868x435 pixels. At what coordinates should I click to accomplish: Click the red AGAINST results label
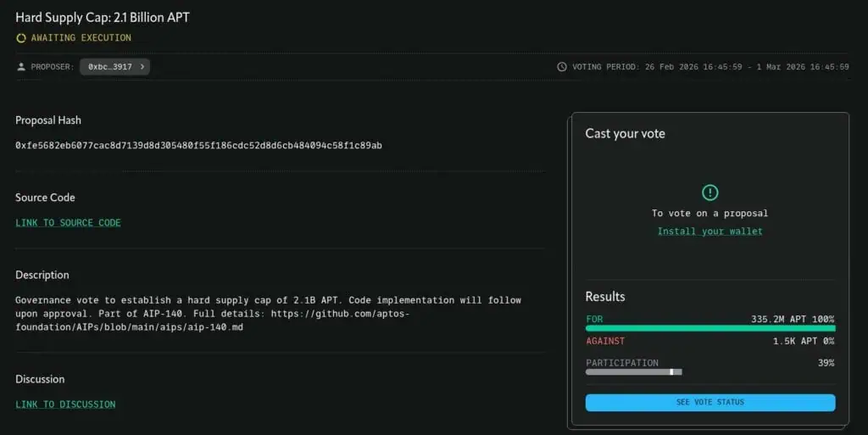click(x=605, y=341)
